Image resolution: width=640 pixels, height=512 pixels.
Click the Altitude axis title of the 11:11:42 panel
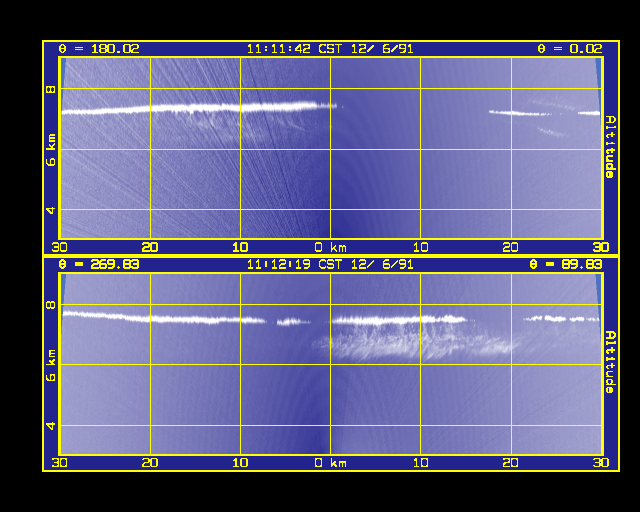tap(610, 147)
